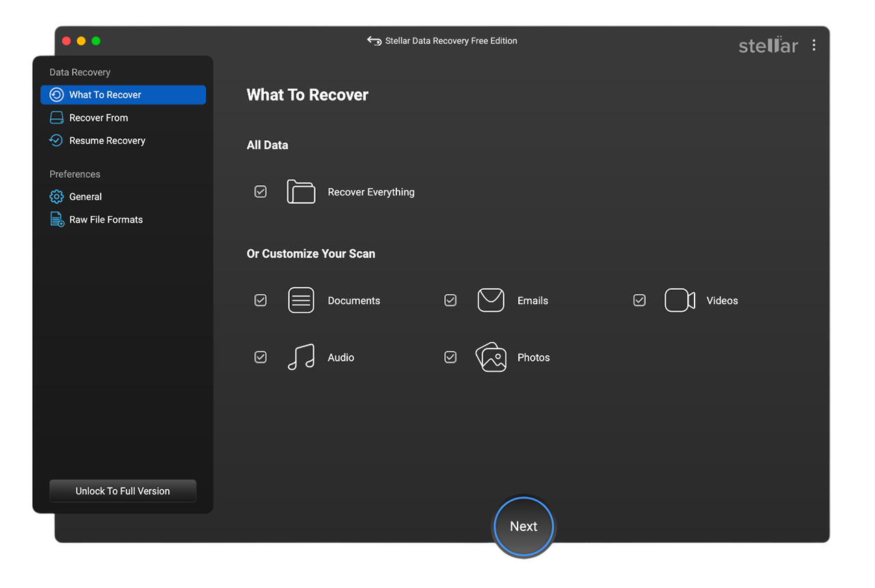The width and height of the screenshot is (875, 588).
Task: Click the Photos picture icon
Action: point(491,357)
